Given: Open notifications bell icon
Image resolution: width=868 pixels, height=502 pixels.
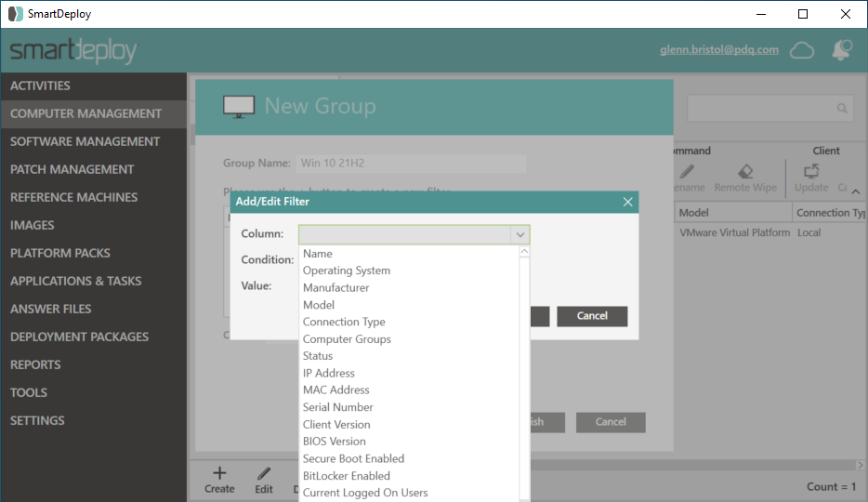Looking at the screenshot, I should coord(841,50).
